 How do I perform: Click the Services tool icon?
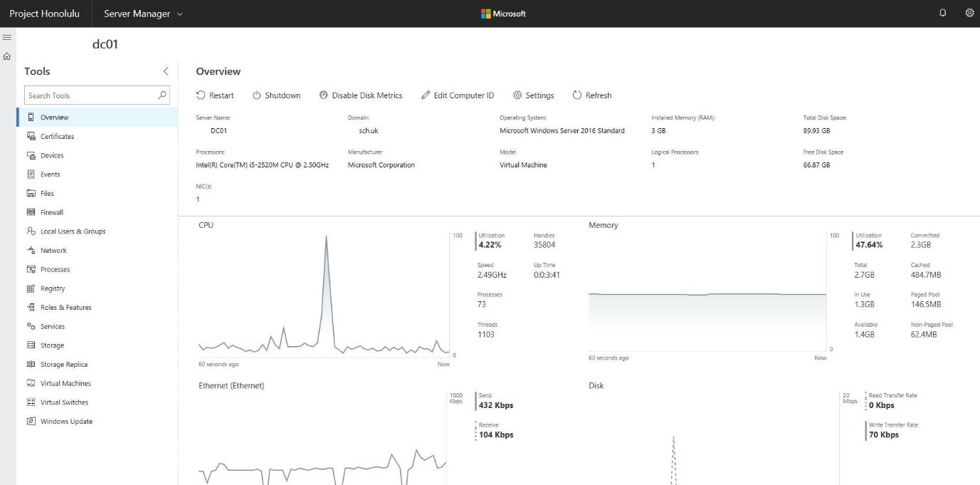pyautogui.click(x=31, y=326)
